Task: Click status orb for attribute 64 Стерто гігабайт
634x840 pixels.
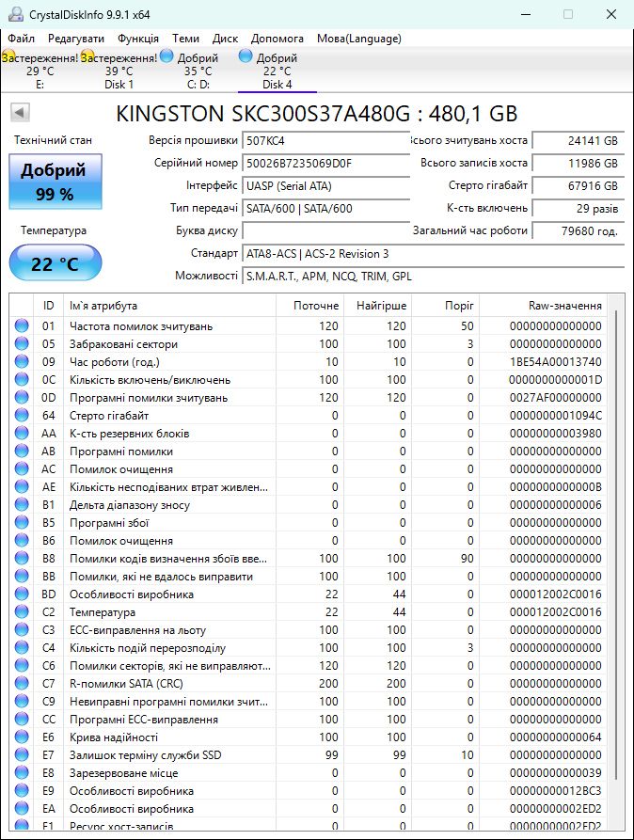Action: [22, 415]
